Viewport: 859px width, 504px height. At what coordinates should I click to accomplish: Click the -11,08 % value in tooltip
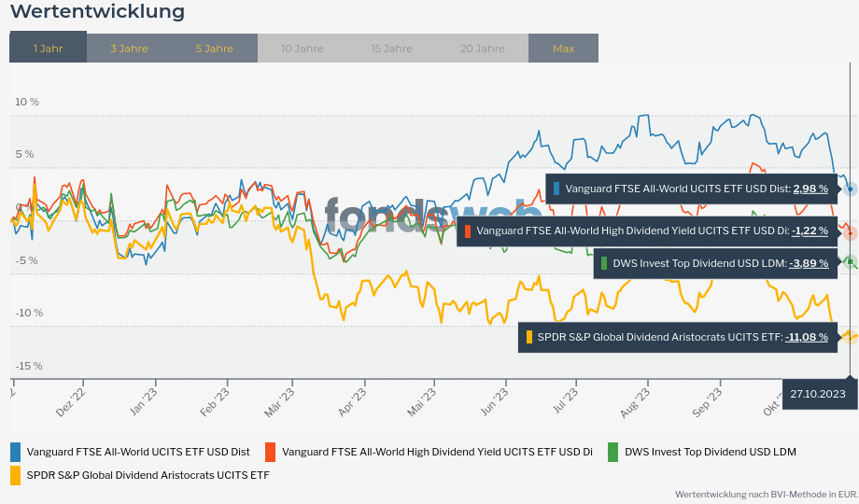click(x=807, y=337)
